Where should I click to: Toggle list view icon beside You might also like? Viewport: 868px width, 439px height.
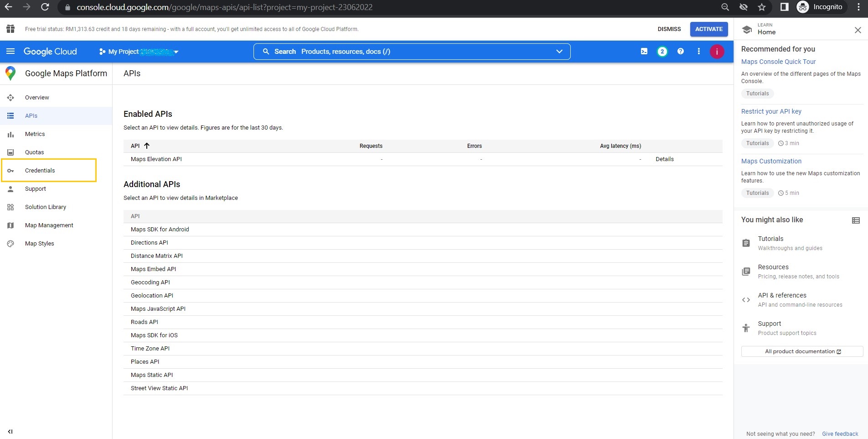pos(856,220)
